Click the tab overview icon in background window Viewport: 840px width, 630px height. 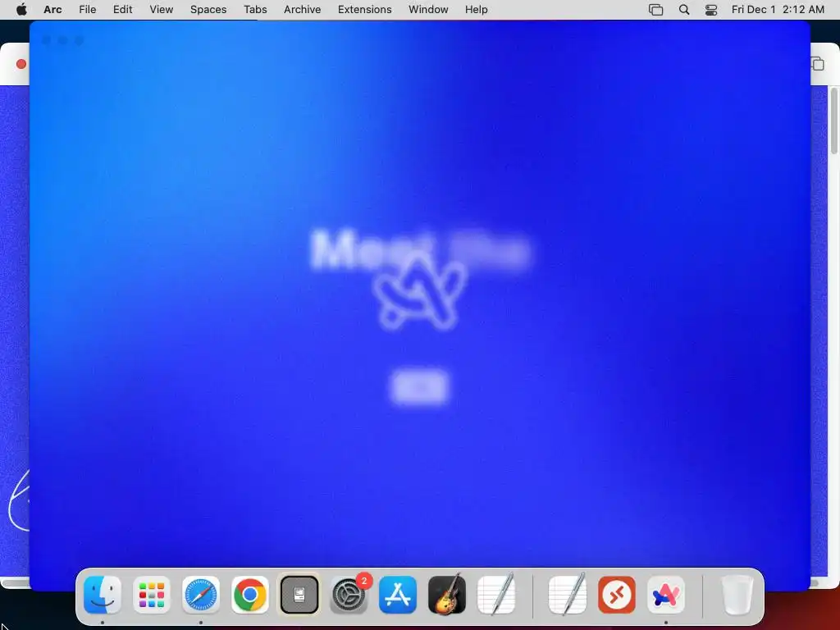[818, 64]
